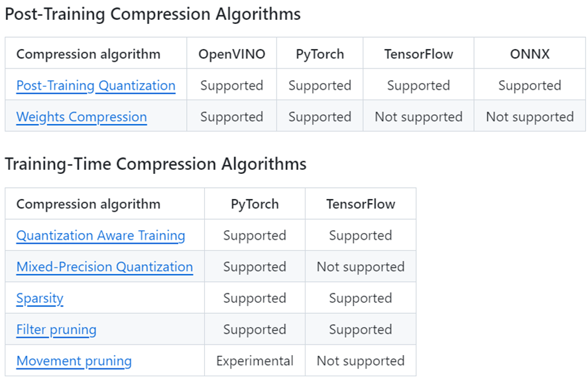This screenshot has width=588, height=379.
Task: Click PyTorch Supported cell for Sparsity row
Action: (x=255, y=298)
